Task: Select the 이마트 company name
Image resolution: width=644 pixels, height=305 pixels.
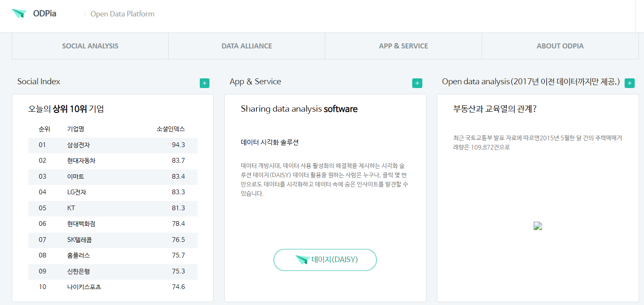Action: tap(75, 176)
